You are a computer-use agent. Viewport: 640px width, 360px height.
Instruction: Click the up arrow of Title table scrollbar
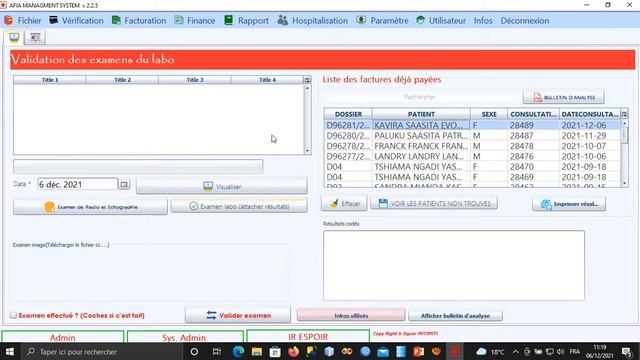pos(307,88)
